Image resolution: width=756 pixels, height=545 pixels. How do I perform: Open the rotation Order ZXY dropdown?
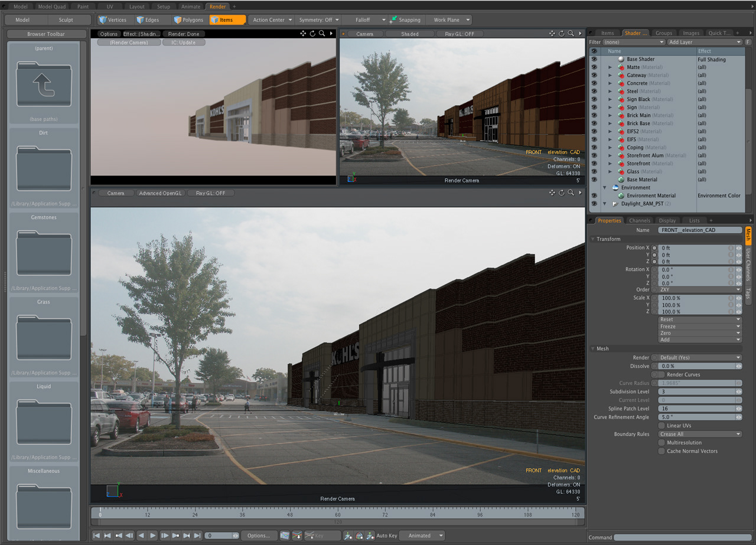point(700,290)
